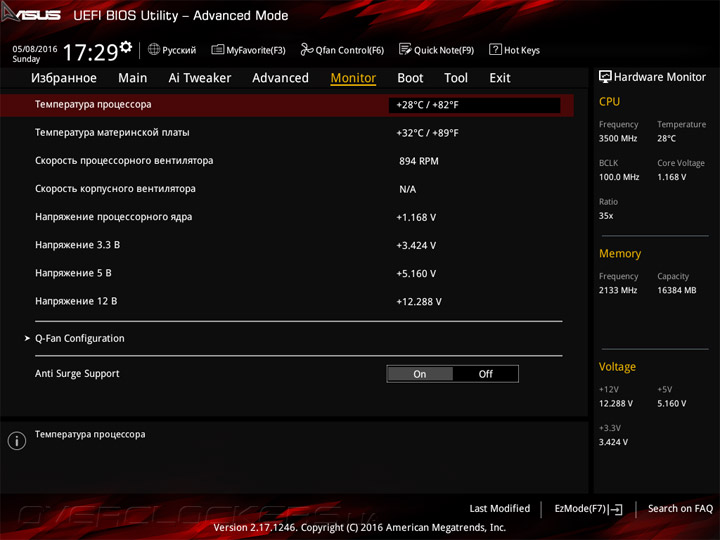The image size is (720, 540).
Task: Select the Температура процессора row
Action: (287, 105)
